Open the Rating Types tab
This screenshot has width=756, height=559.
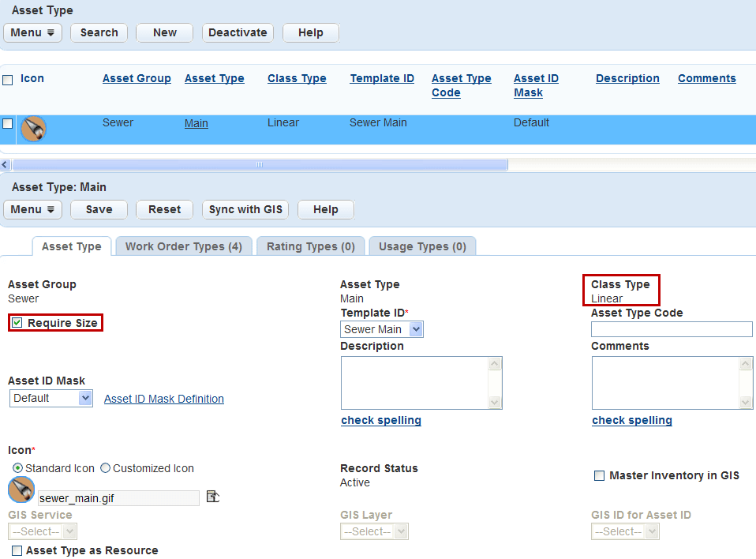point(310,246)
